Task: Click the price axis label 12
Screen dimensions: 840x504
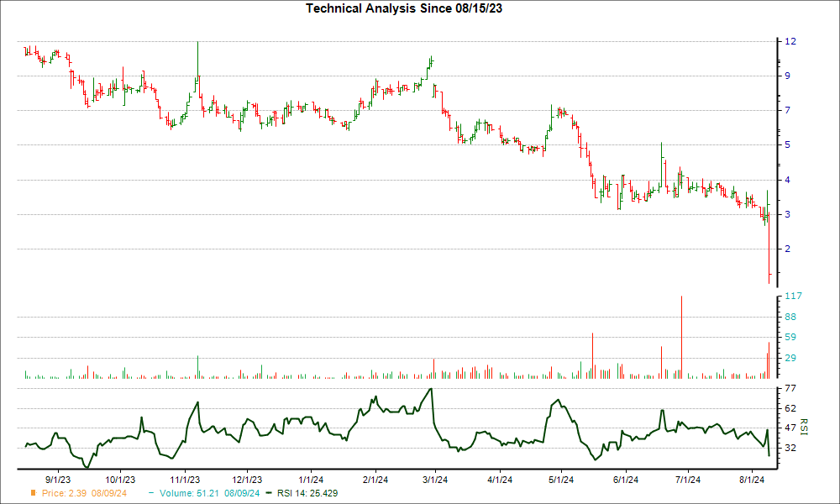Action: (x=790, y=41)
